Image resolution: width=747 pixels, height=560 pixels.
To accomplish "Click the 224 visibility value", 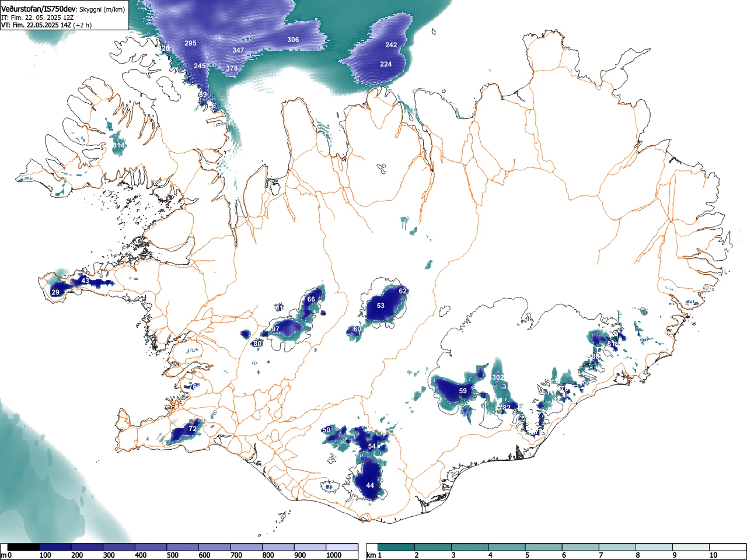I will [x=386, y=64].
